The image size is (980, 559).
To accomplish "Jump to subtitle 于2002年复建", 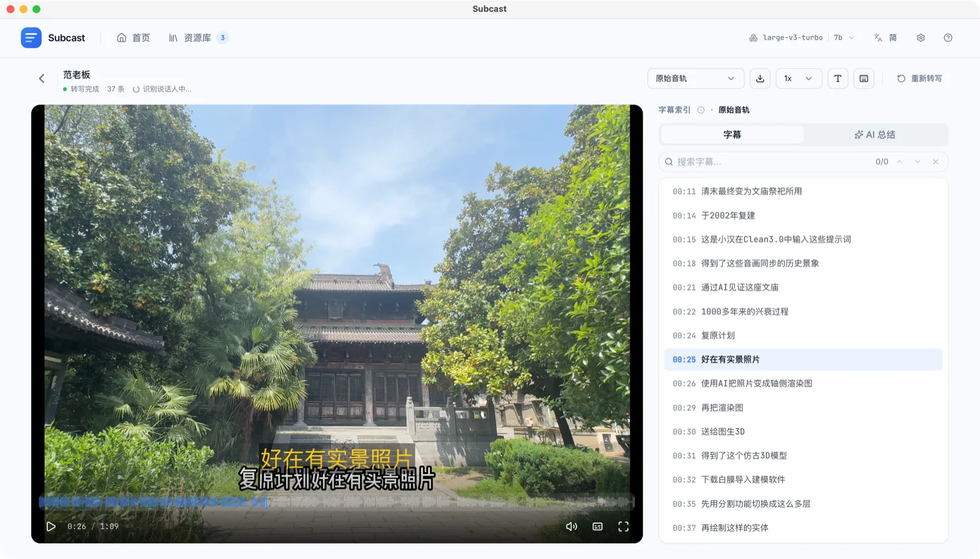I will (803, 216).
